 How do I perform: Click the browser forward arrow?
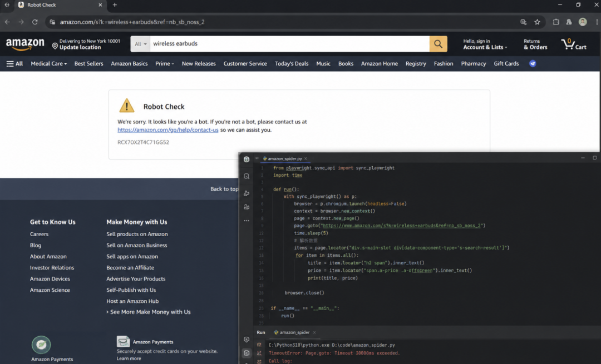click(x=21, y=22)
